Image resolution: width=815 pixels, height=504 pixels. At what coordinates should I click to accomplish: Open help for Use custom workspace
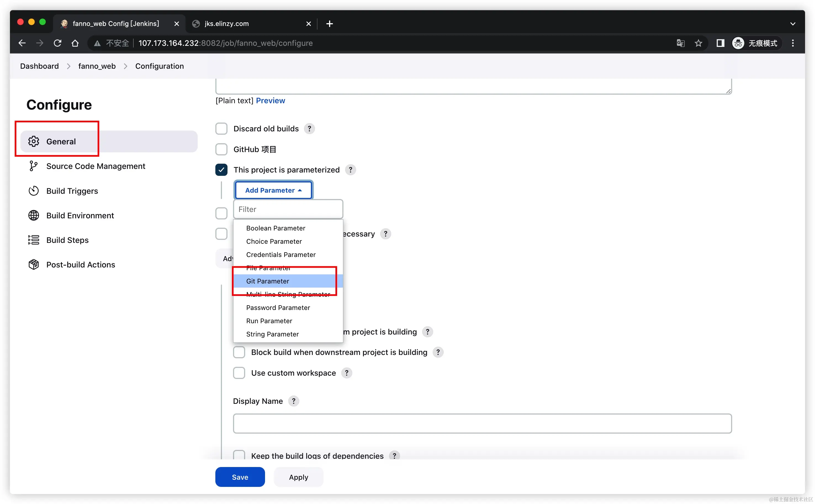click(x=347, y=373)
